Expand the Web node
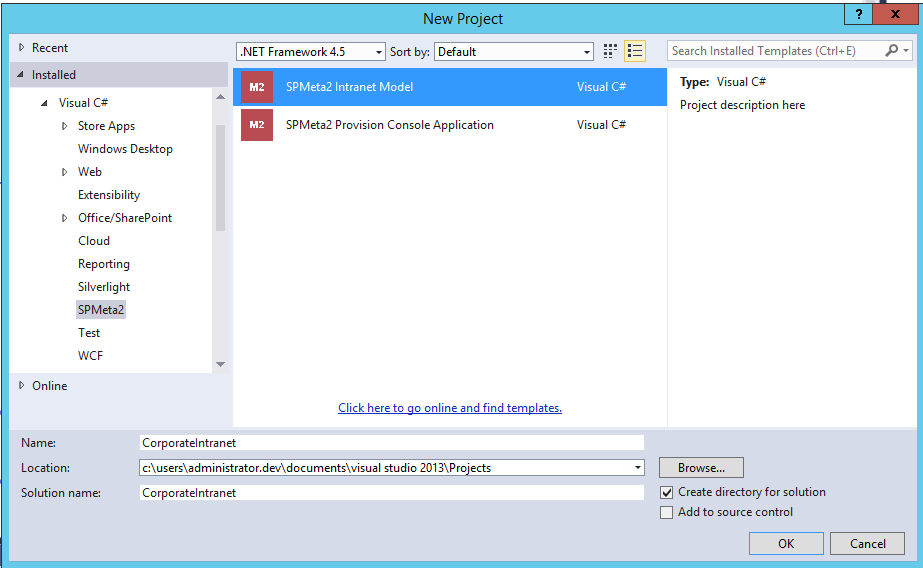The width and height of the screenshot is (923, 568). pos(64,172)
